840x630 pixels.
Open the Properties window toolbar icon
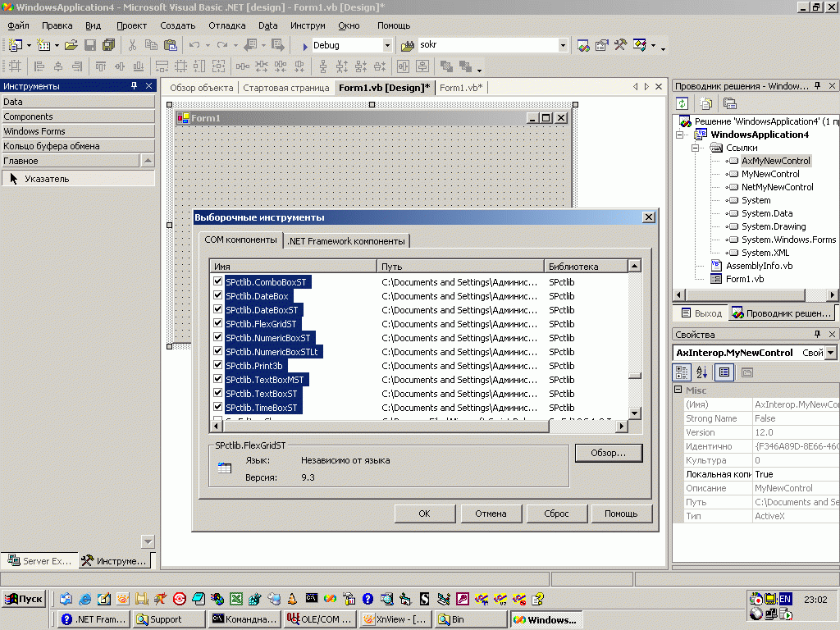(x=601, y=46)
